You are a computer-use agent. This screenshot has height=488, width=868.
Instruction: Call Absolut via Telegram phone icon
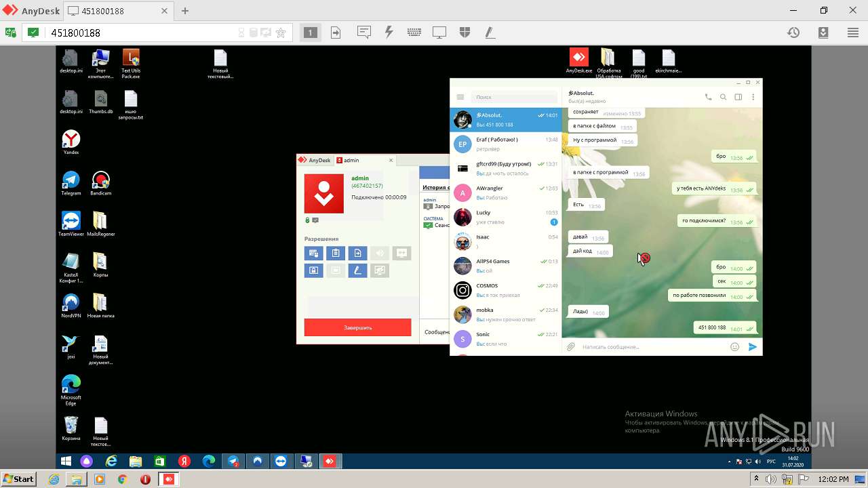coord(709,97)
